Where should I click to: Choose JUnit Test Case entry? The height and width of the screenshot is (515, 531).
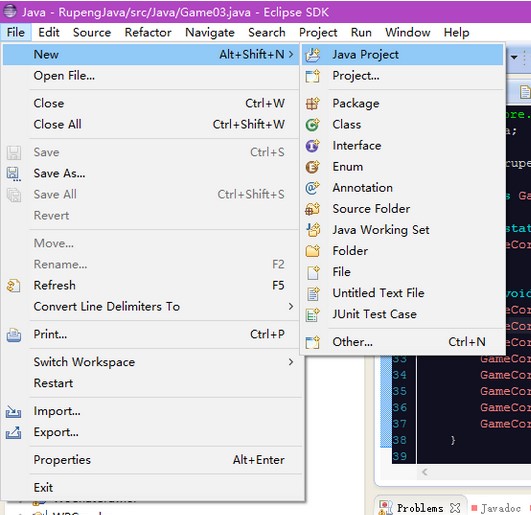(403, 314)
